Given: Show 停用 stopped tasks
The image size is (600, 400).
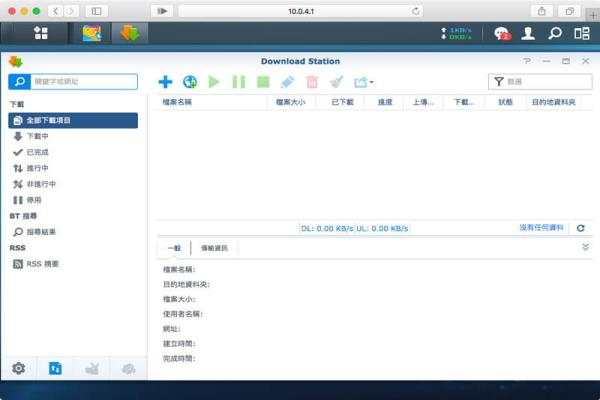Looking at the screenshot, I should point(73,200).
